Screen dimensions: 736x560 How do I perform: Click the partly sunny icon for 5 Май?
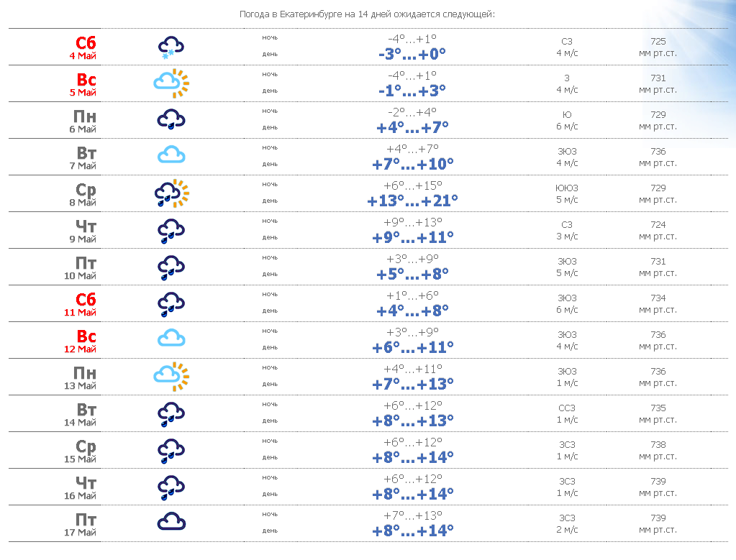coord(171,83)
